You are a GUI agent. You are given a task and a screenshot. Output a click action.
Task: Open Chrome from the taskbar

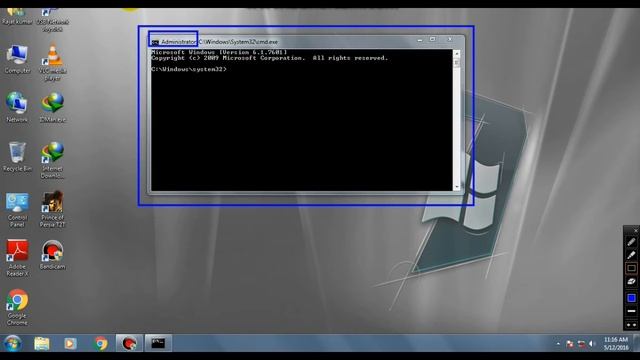tap(100, 344)
